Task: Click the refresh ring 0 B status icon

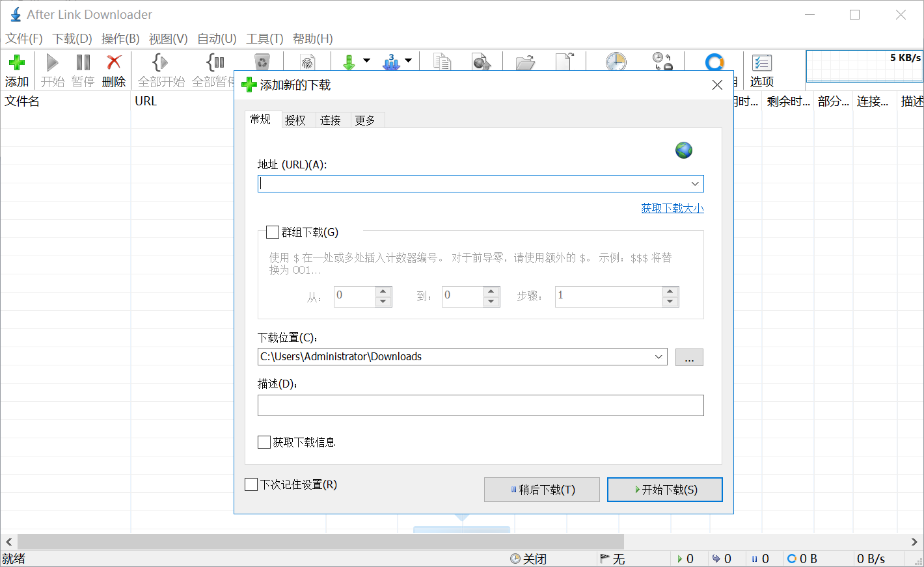Action: pyautogui.click(x=792, y=559)
